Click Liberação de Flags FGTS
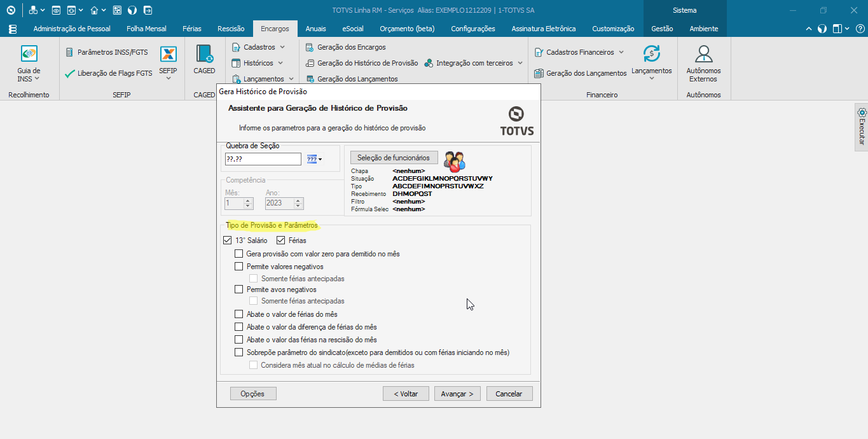This screenshot has width=868, height=439. [109, 73]
